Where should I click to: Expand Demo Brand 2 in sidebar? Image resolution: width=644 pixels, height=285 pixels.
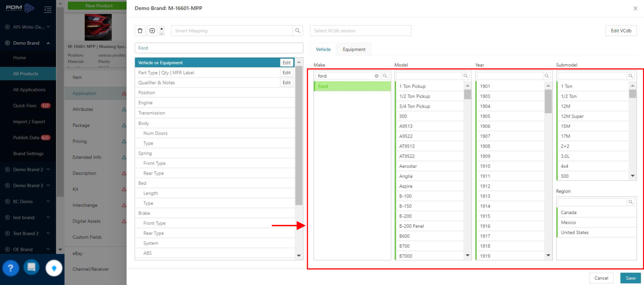click(28, 169)
